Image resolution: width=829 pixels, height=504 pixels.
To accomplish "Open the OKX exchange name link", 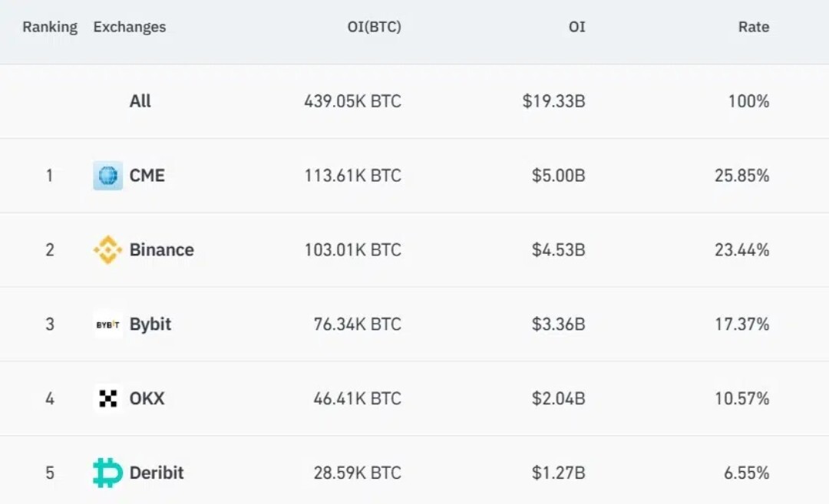I will [x=147, y=398].
